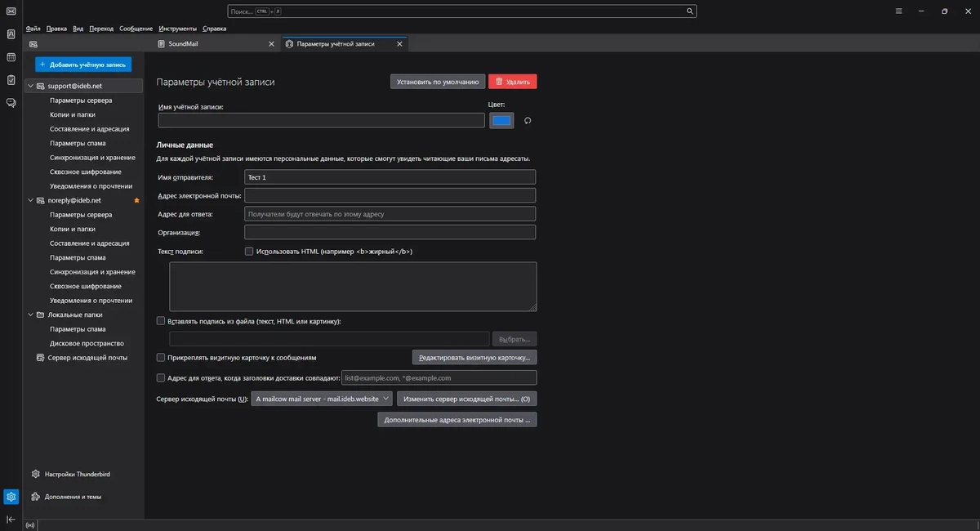The height and width of the screenshot is (531, 980).
Task: Reset account color to default
Action: [x=528, y=121]
